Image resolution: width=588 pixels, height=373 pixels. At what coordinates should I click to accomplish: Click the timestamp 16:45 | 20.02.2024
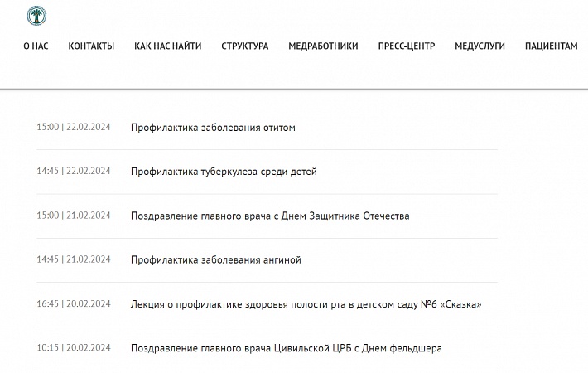[x=74, y=303]
